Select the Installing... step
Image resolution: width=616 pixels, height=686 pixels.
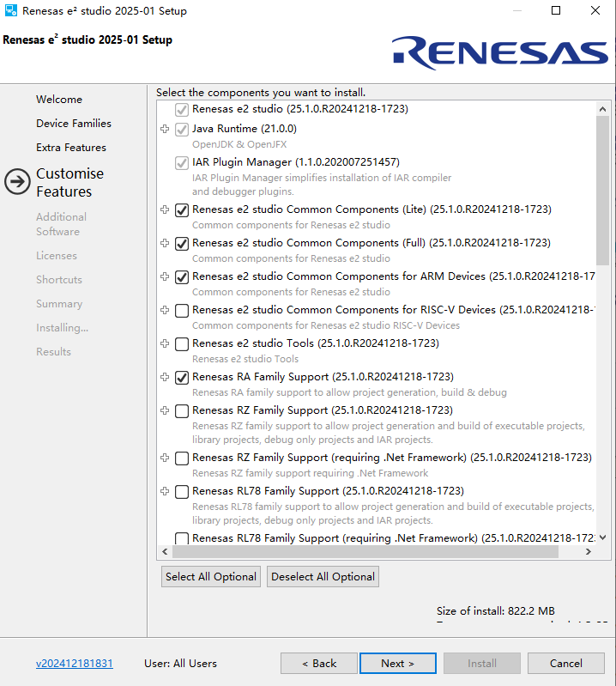coord(62,328)
